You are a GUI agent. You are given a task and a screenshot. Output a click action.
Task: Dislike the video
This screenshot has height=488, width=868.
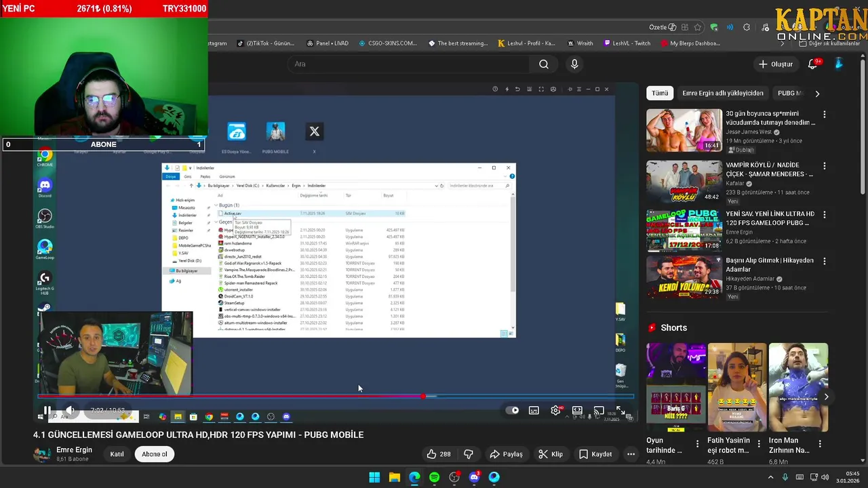tap(468, 454)
